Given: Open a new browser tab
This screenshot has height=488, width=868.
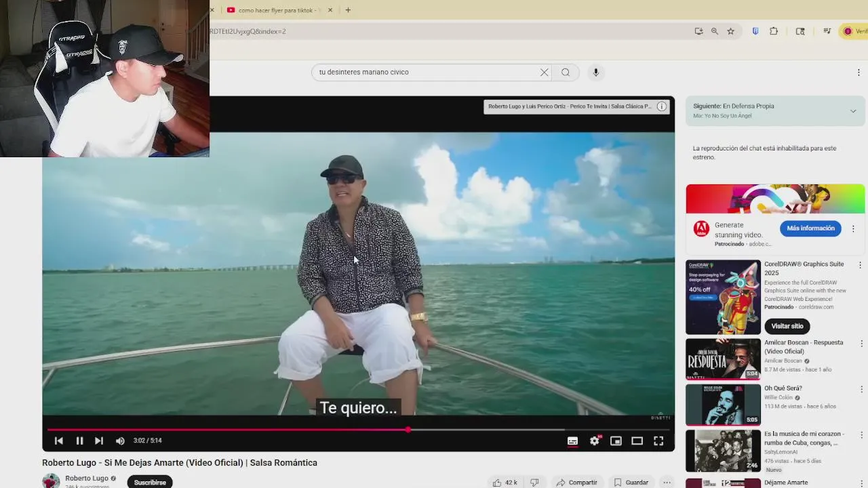Looking at the screenshot, I should tap(348, 10).
